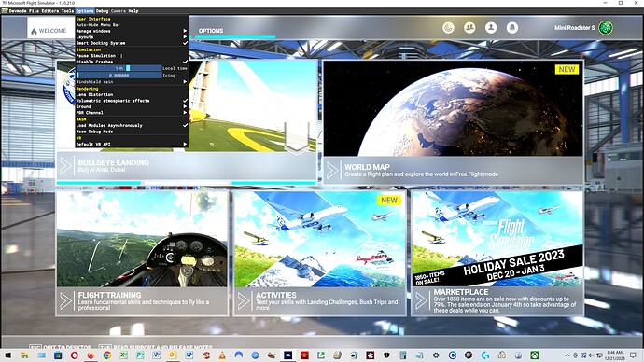Close the highlighted Options menu
644x362 pixels.
pyautogui.click(x=85, y=11)
